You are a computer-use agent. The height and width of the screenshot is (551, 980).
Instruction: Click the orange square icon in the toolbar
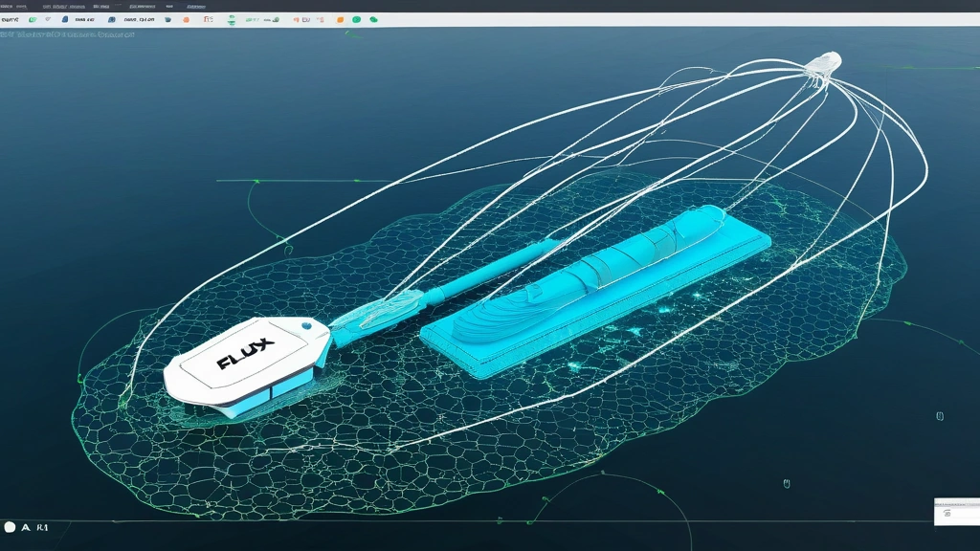point(340,19)
